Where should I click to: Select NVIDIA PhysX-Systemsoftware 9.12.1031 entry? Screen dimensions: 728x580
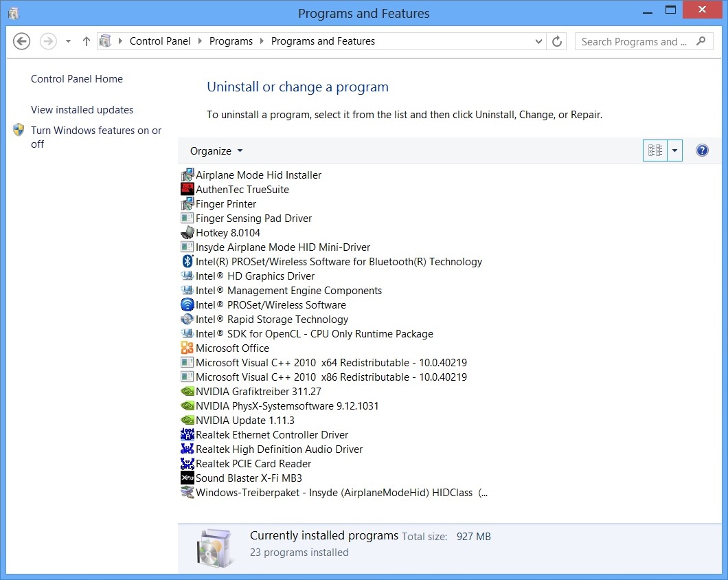coord(287,405)
